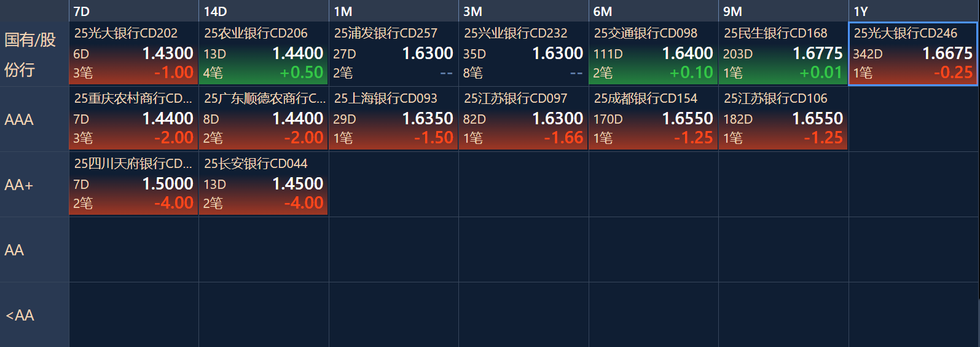The width and height of the screenshot is (980, 347).
Task: Click the -1.66 change value
Action: [563, 138]
